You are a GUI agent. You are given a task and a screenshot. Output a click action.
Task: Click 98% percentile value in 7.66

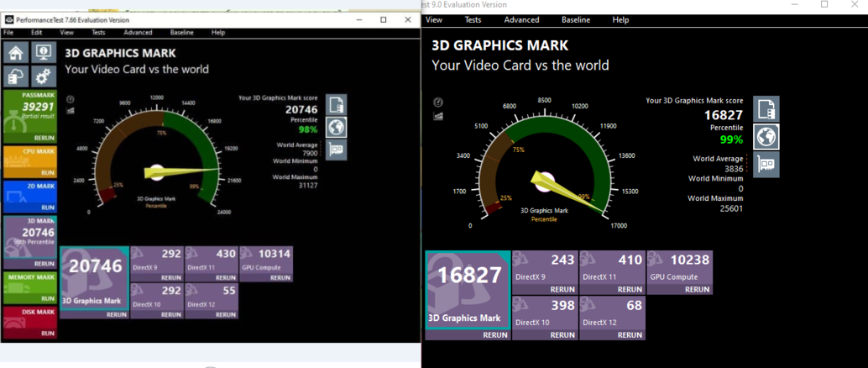[308, 129]
